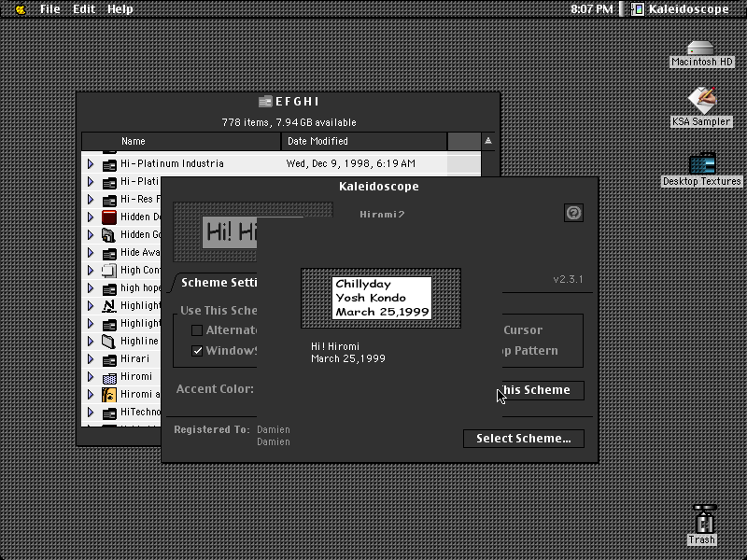Click the Kaleidoscope help question-mark icon
Viewport: 747px width, 560px height.
click(573, 213)
